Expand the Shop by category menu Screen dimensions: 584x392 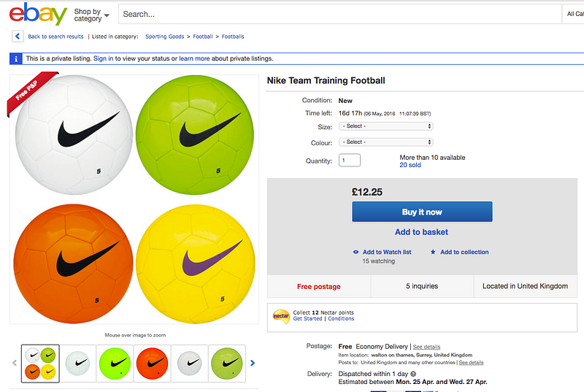pyautogui.click(x=92, y=15)
